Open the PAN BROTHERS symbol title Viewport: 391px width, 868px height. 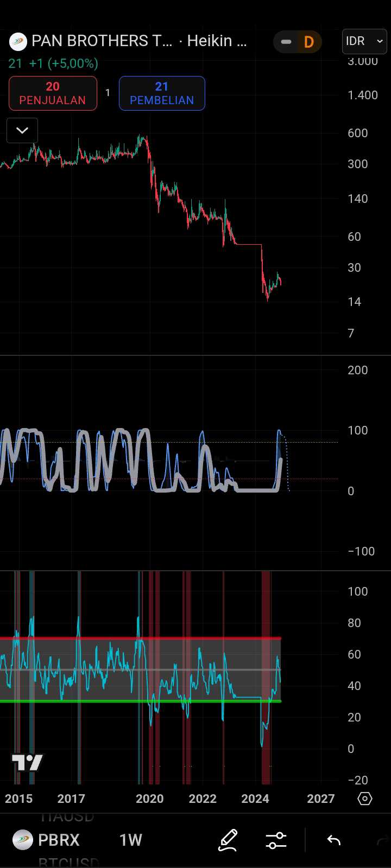click(102, 41)
